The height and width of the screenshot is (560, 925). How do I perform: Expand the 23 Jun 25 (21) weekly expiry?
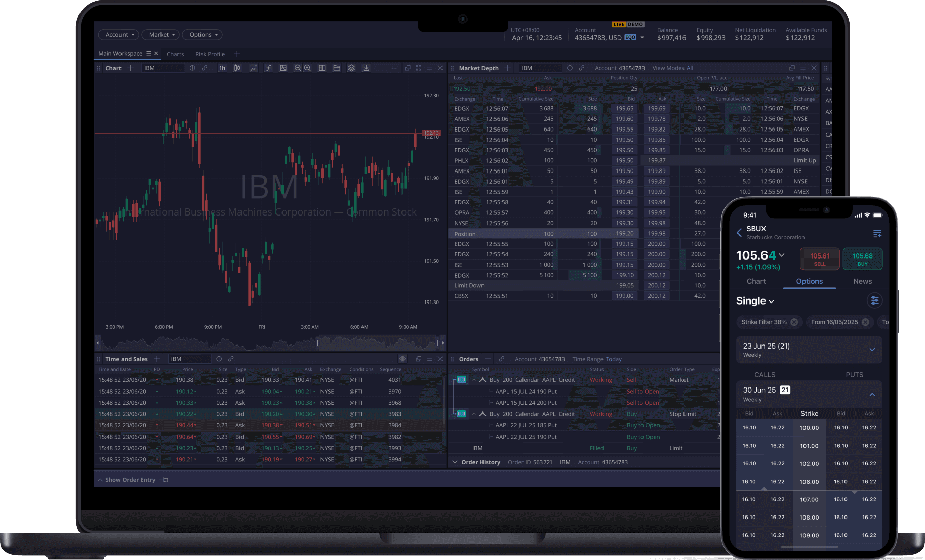pyautogui.click(x=809, y=350)
